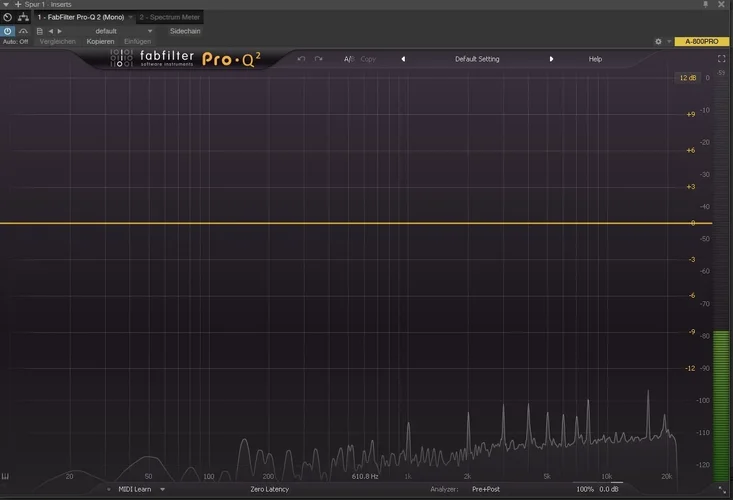
Task: Click the Copy A to B button
Action: coord(368,59)
